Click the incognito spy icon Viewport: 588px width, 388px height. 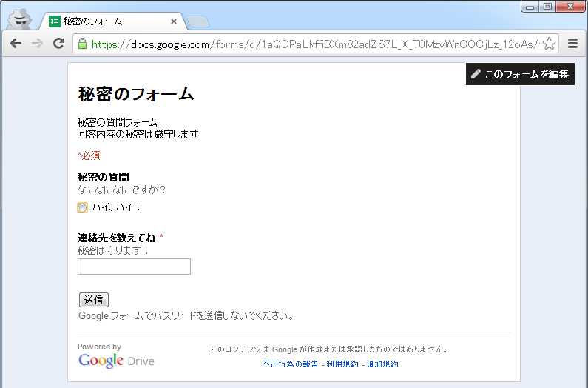(x=19, y=19)
